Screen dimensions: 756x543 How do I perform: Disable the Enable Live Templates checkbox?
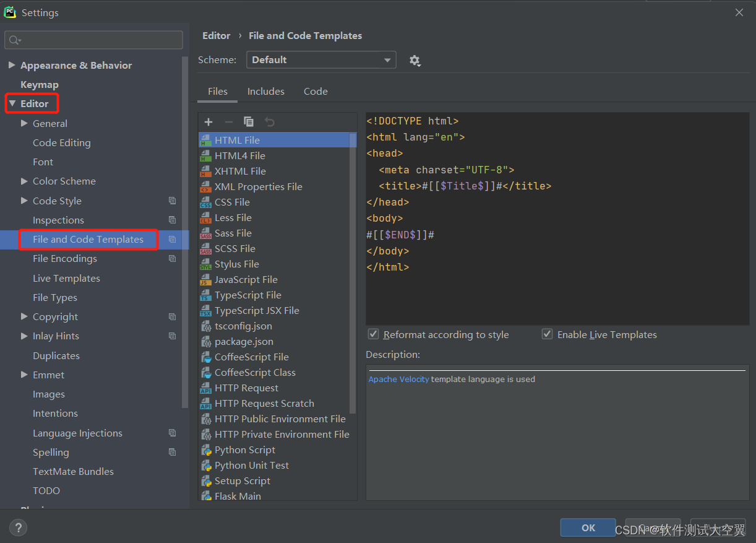pos(547,334)
